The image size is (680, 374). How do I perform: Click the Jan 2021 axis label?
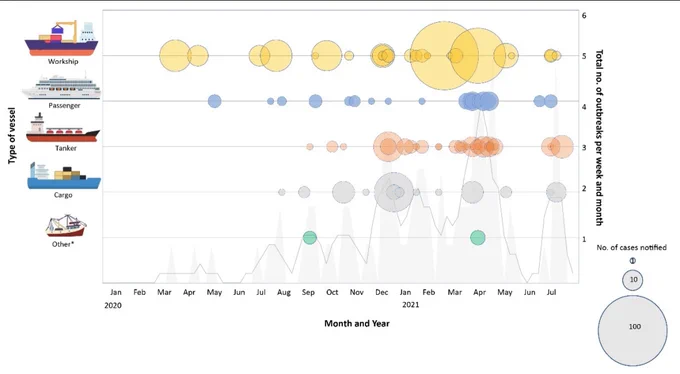click(406, 292)
